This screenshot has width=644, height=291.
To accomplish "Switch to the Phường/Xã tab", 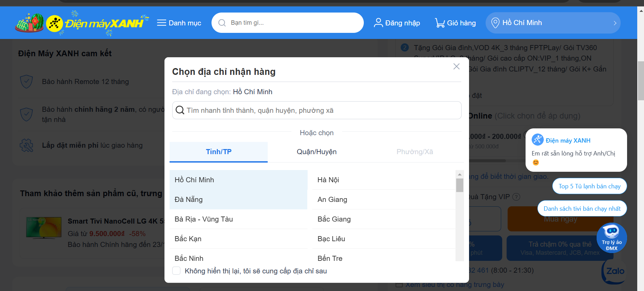I will (415, 152).
